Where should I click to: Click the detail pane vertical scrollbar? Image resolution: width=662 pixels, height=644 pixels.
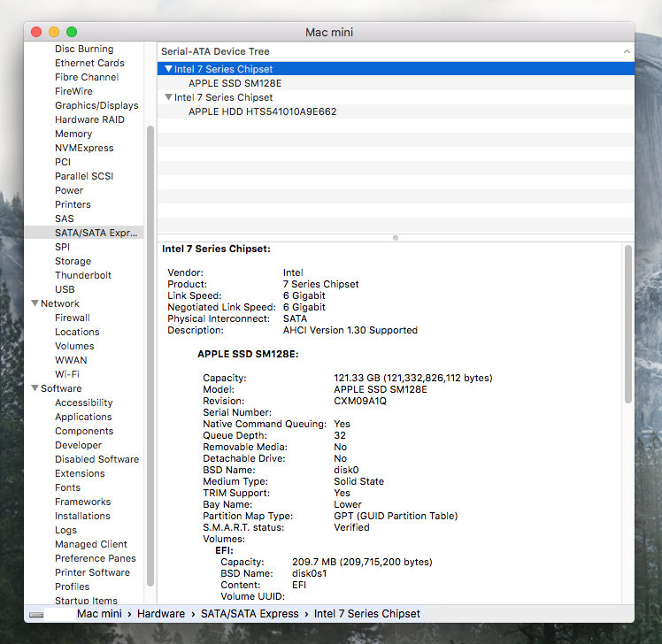pos(628,324)
